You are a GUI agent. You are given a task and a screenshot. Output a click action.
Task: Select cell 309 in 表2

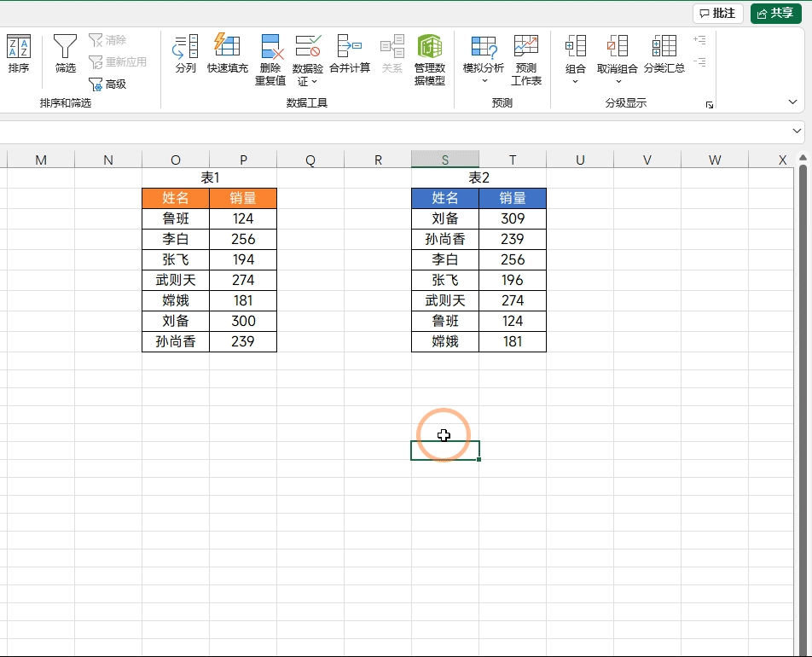513,218
